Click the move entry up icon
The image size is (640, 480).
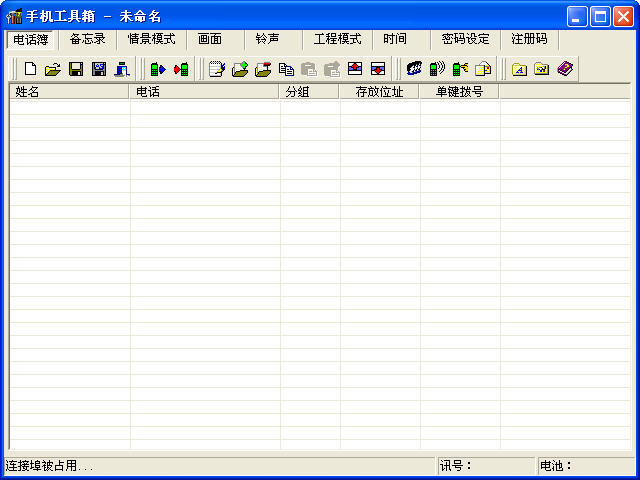coord(355,69)
